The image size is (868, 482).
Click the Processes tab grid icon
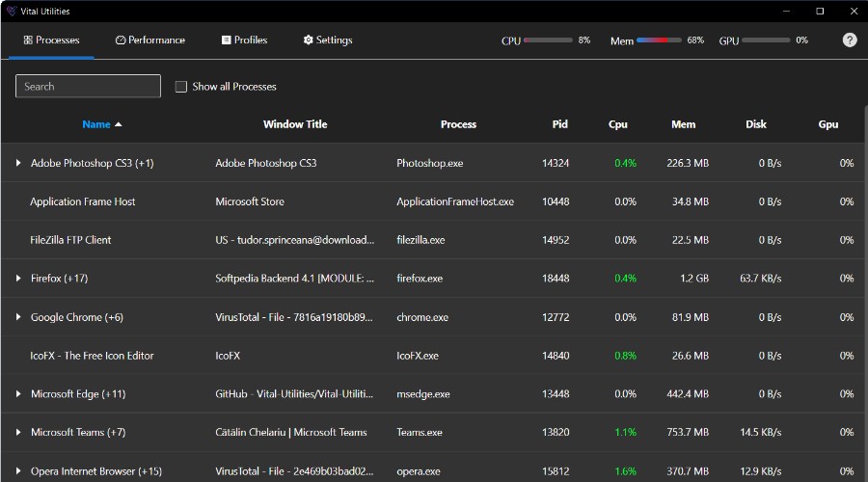pyautogui.click(x=28, y=40)
